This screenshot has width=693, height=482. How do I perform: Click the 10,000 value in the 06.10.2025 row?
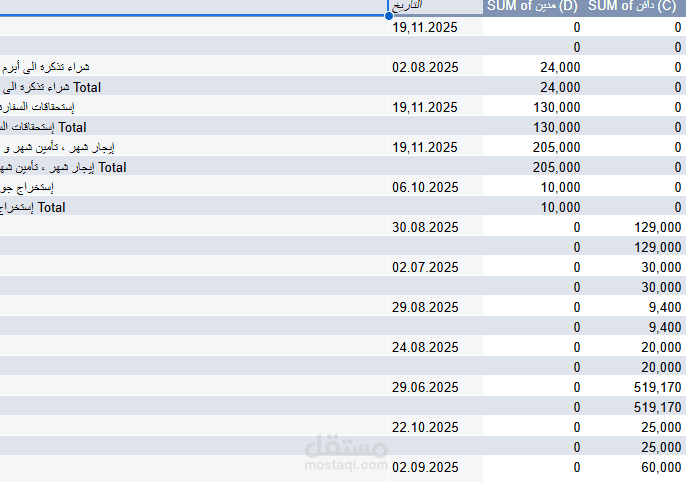pos(560,188)
